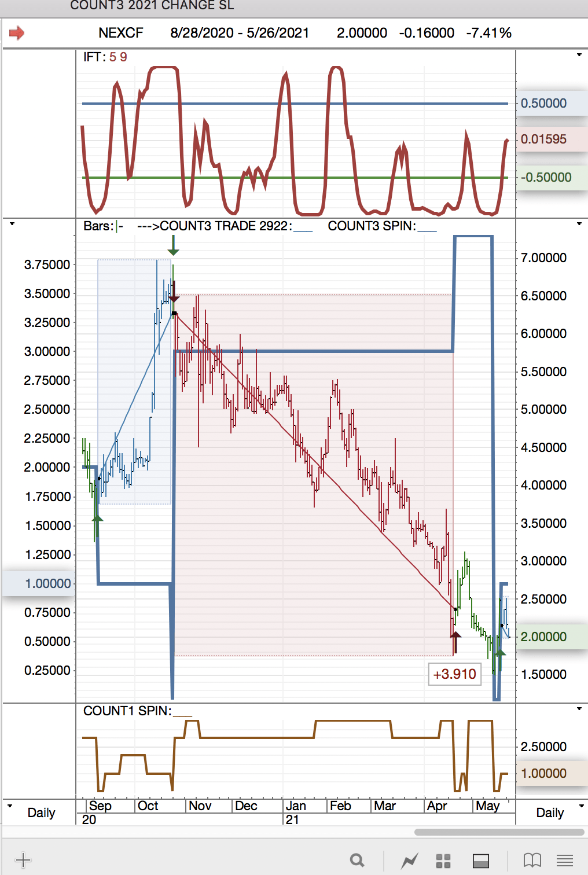Expand the IFT pane dropdown arrow
588x875 pixels.
[x=579, y=55]
